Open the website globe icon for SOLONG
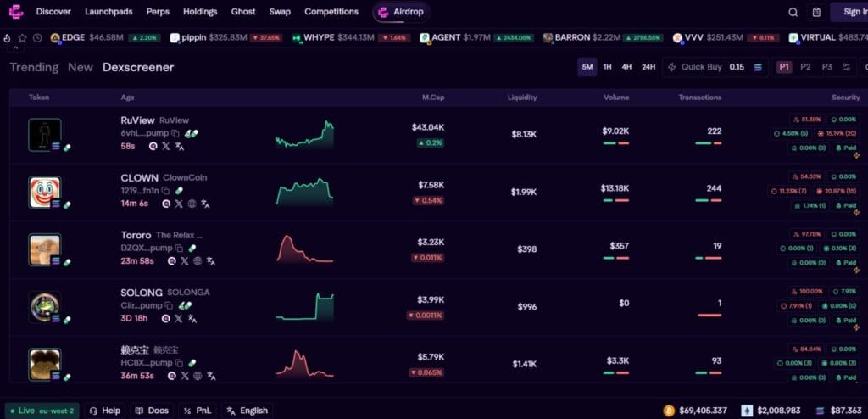The height and width of the screenshot is (419, 868). (x=192, y=318)
